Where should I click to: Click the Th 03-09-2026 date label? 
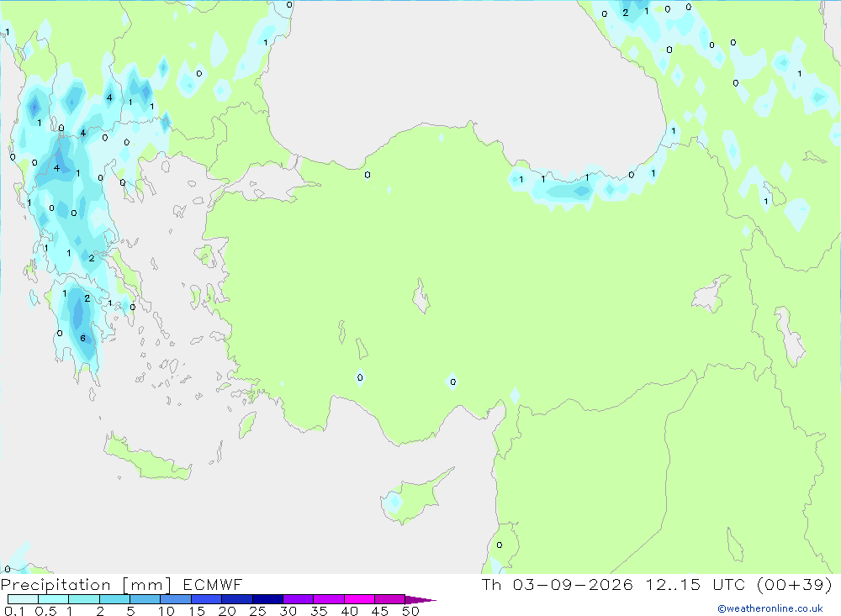[558, 584]
